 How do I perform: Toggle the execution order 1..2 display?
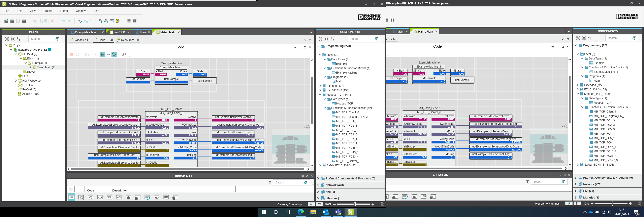(97, 54)
